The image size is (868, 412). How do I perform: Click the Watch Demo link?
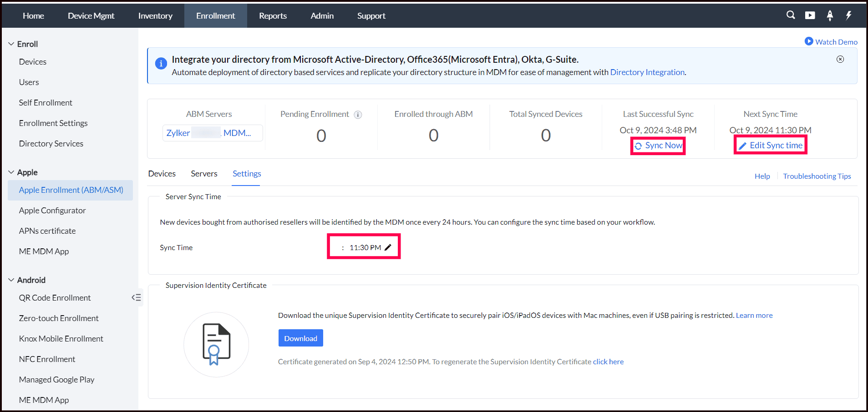click(x=831, y=42)
